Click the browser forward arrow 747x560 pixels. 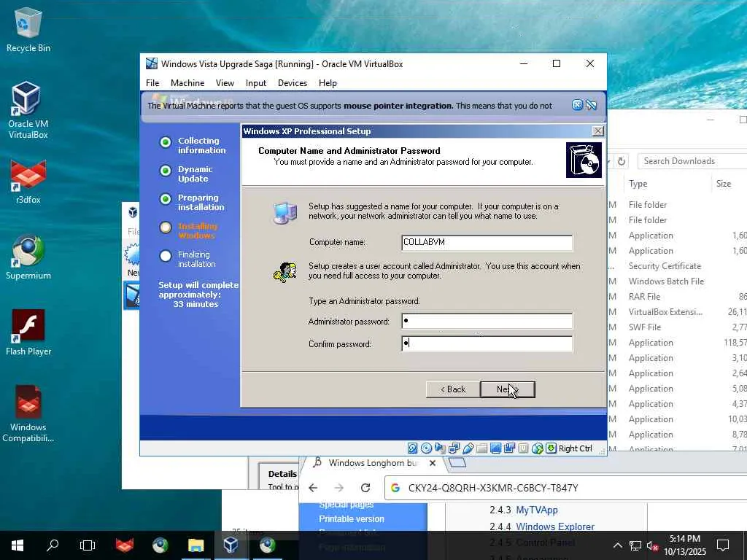click(338, 488)
